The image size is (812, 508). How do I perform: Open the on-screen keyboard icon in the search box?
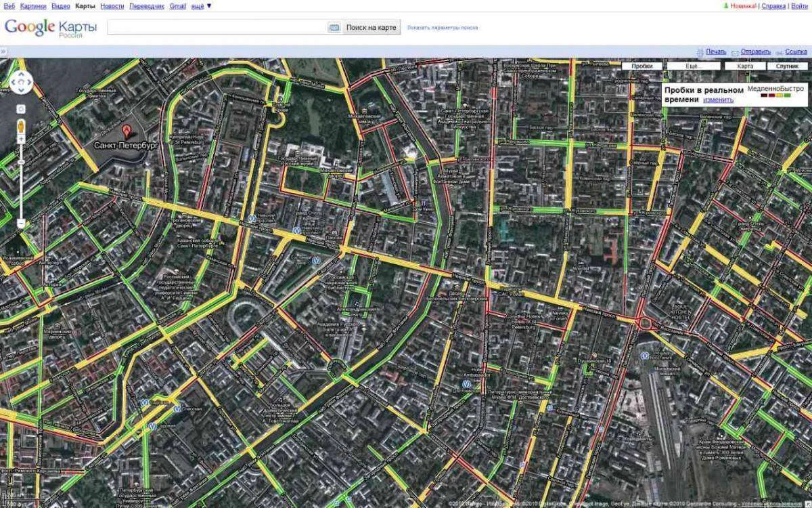point(334,27)
